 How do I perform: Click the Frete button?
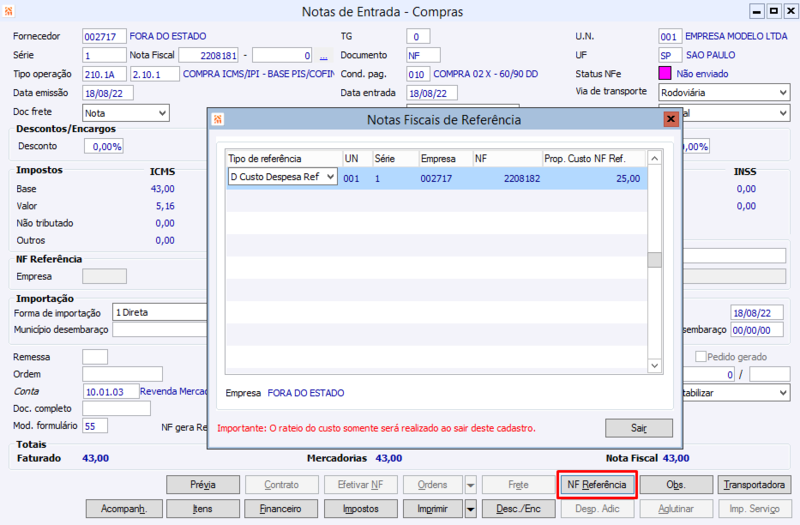pyautogui.click(x=518, y=485)
